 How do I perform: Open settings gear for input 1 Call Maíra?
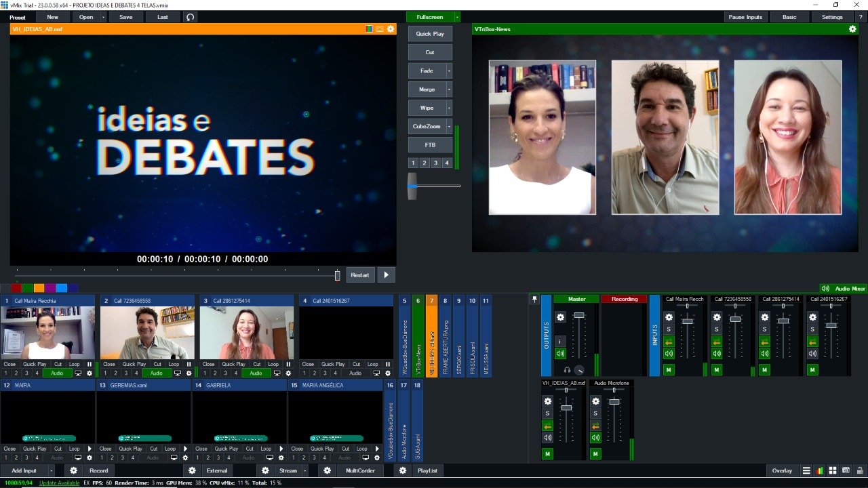coord(90,372)
